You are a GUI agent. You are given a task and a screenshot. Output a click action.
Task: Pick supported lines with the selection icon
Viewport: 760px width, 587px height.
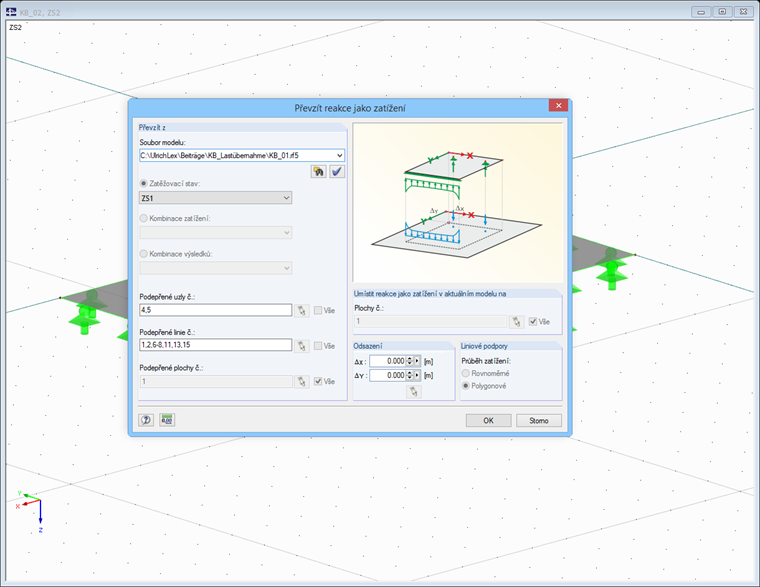click(302, 346)
